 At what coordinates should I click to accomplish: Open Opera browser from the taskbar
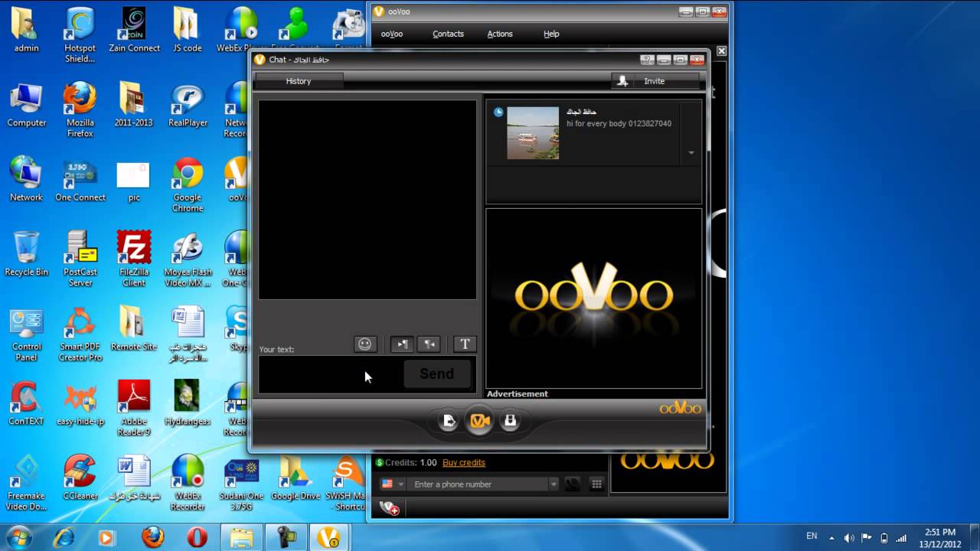coord(197,537)
